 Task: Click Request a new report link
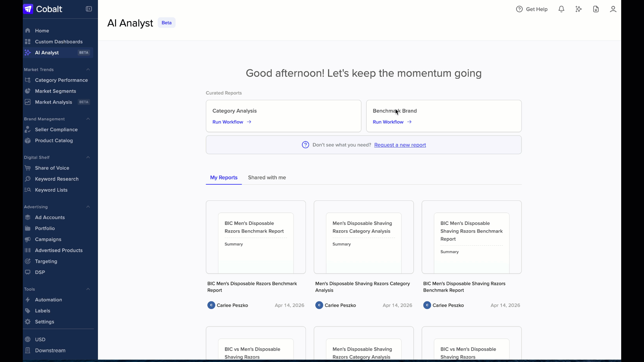[400, 145]
